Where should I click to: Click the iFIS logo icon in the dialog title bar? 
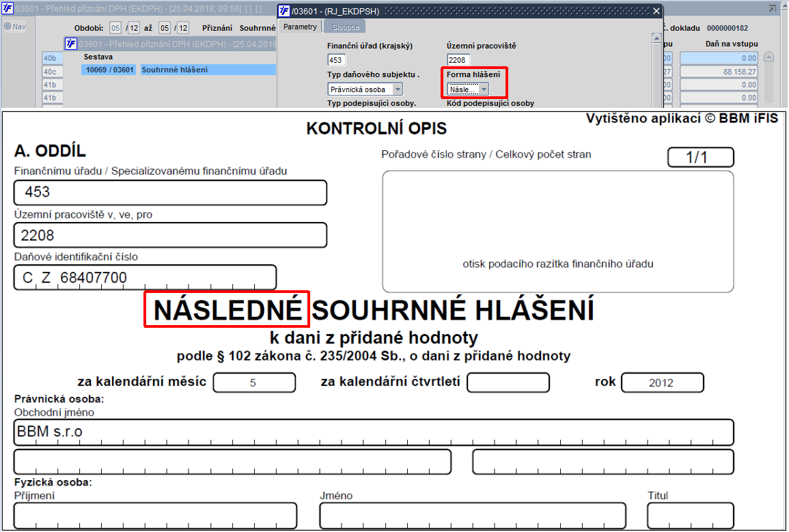pos(284,10)
